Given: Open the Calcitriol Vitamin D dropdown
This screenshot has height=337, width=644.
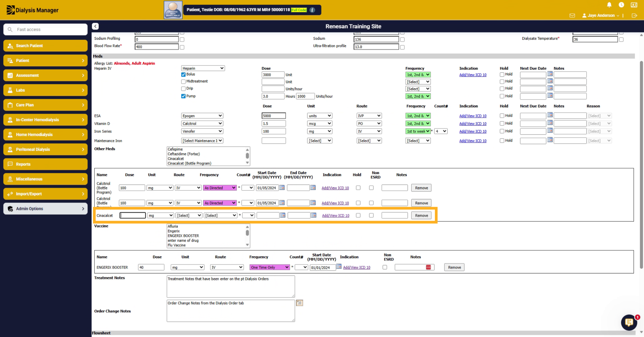Looking at the screenshot, I should pos(202,124).
